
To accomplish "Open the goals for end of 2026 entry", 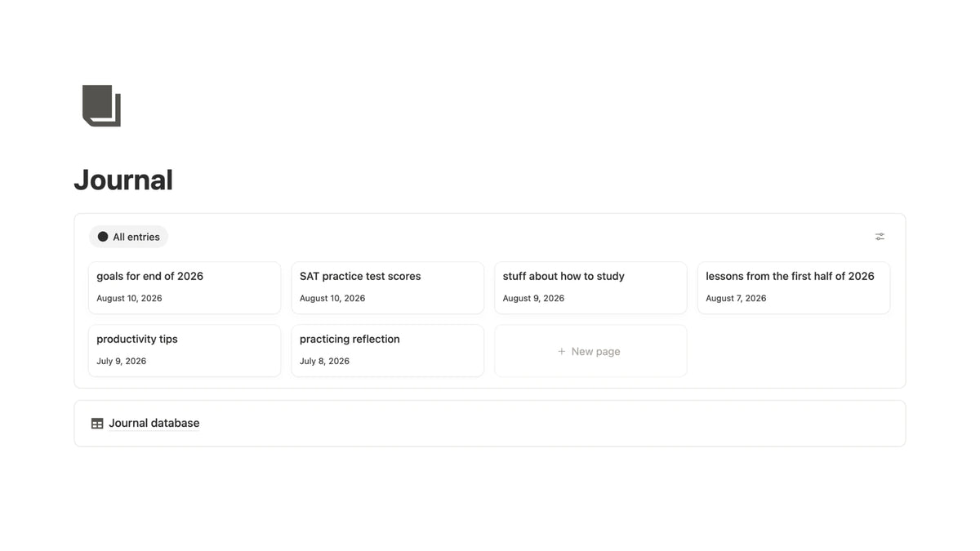I will click(x=185, y=287).
